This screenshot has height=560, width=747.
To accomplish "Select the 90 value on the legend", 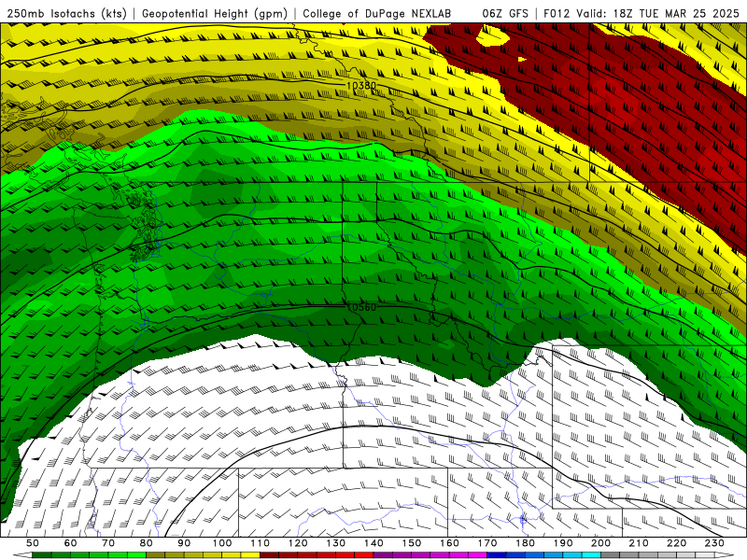I will [x=184, y=543].
